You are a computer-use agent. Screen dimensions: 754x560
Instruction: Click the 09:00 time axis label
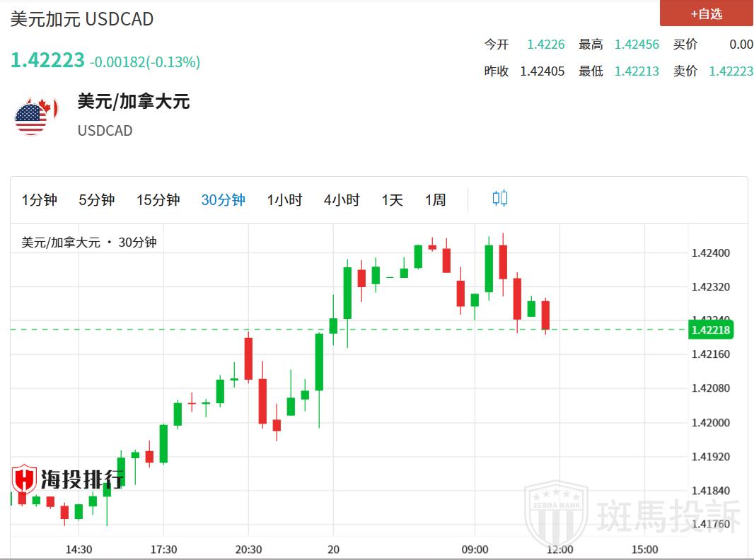(475, 549)
